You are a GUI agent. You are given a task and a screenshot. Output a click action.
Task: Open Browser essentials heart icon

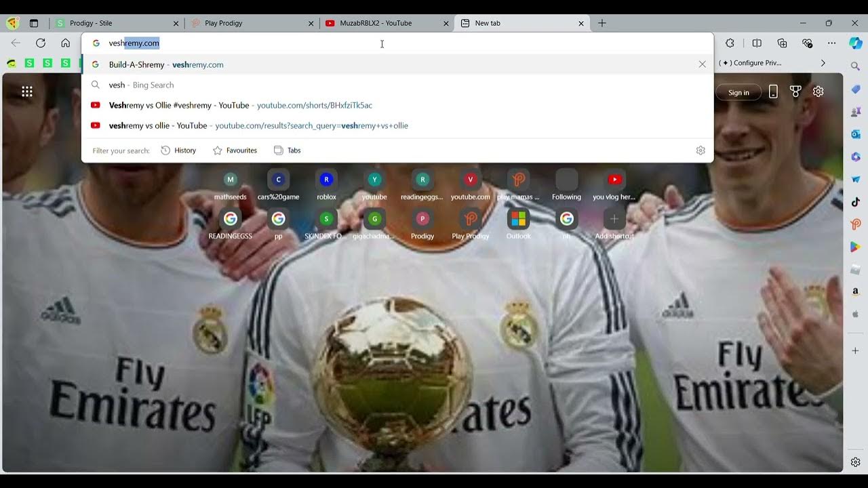click(x=807, y=43)
